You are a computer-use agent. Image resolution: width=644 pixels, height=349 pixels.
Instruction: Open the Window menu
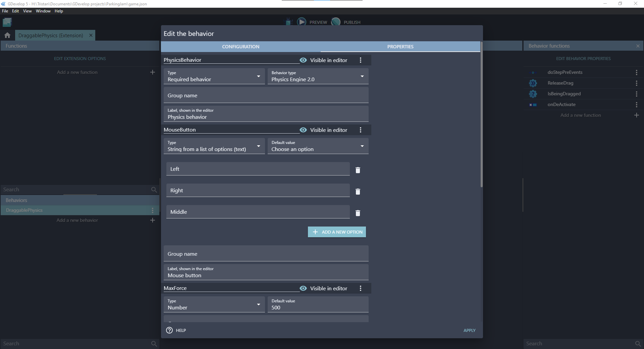click(x=43, y=11)
